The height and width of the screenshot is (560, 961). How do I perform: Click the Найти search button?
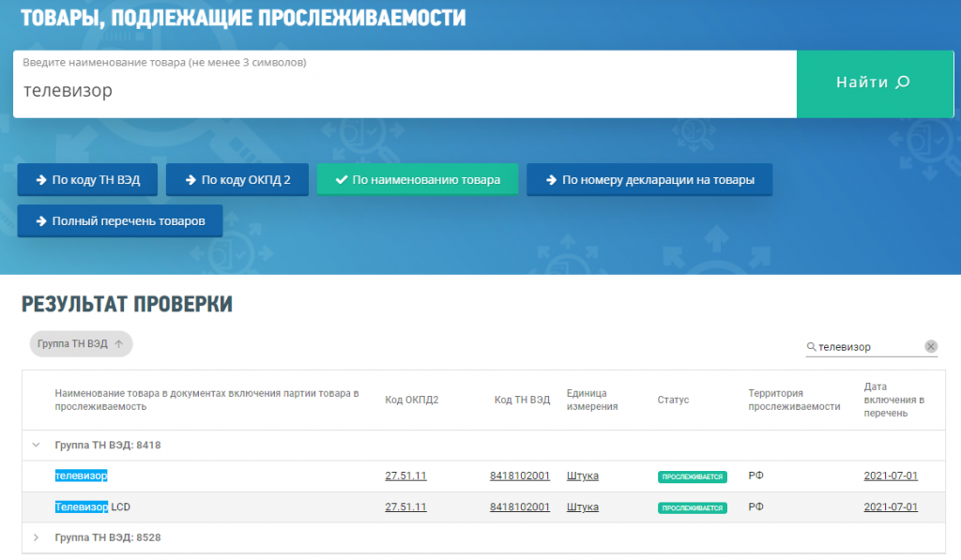coord(873,83)
